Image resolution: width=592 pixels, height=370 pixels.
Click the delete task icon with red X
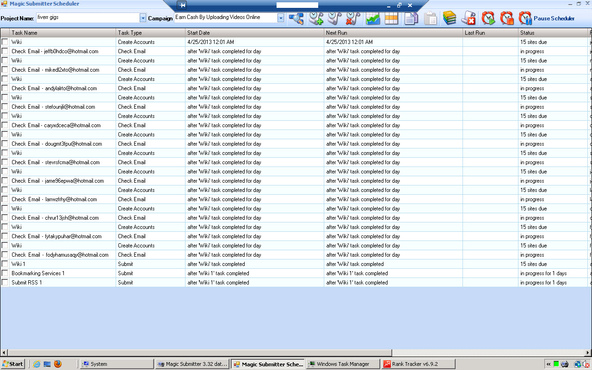tap(353, 18)
